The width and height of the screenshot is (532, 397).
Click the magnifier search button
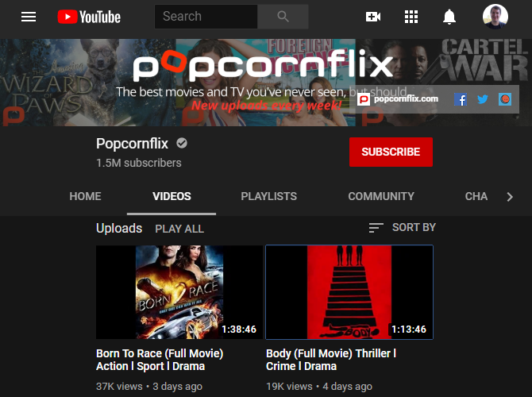tap(283, 17)
